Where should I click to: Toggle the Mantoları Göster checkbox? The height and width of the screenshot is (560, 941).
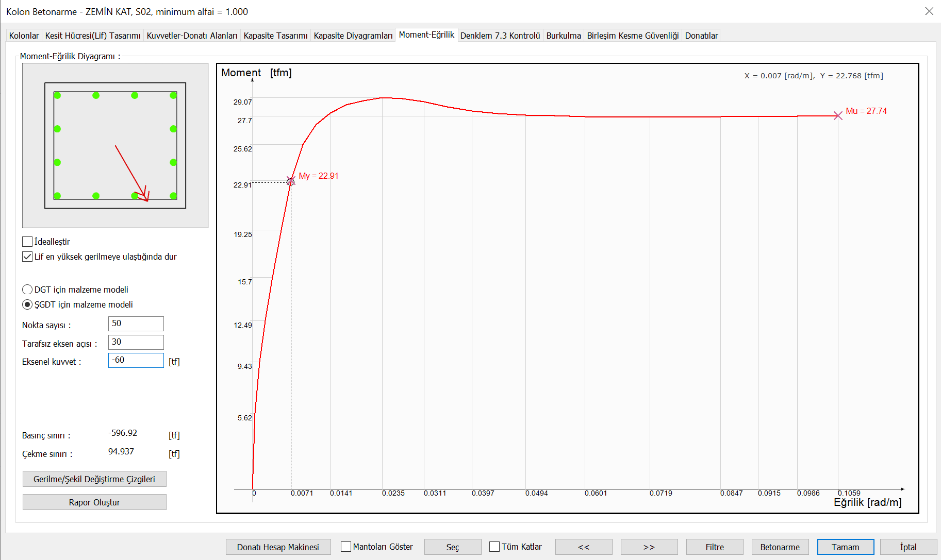[x=346, y=547]
